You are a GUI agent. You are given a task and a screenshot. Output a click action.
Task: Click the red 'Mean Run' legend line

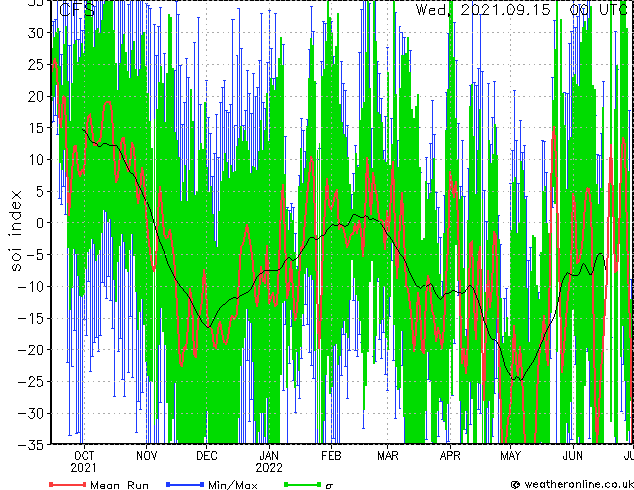coord(68,484)
